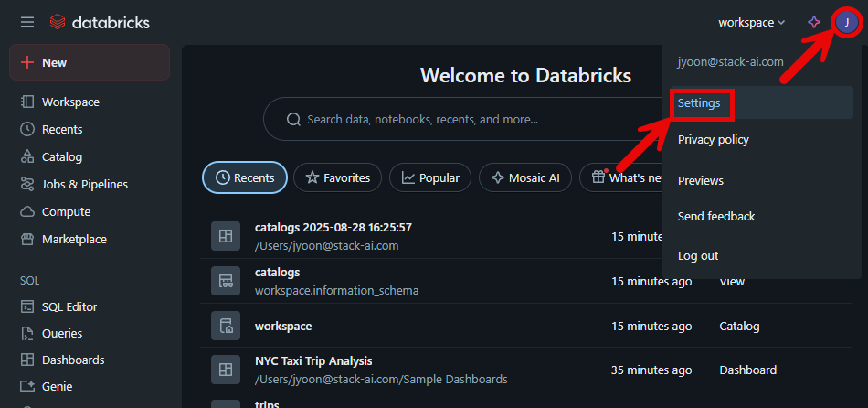Open the NYC Taxi Trip Analysis dashboard
Image resolution: width=868 pixels, height=408 pixels.
coord(313,361)
